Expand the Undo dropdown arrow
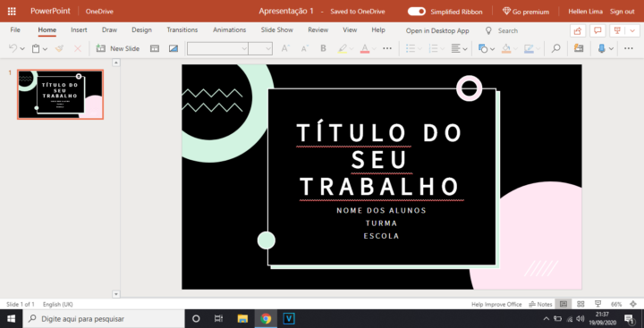Image resolution: width=644 pixels, height=328 pixels. tap(22, 49)
